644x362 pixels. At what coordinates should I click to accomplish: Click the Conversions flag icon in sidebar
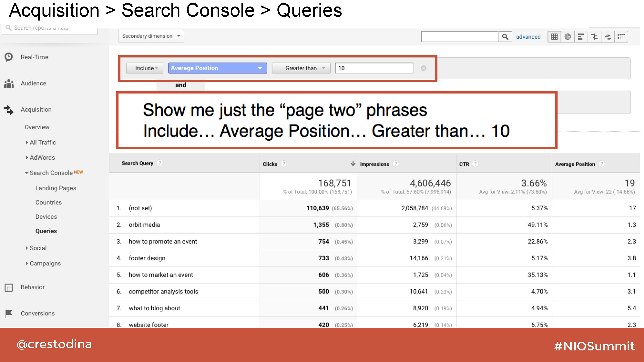[9, 313]
